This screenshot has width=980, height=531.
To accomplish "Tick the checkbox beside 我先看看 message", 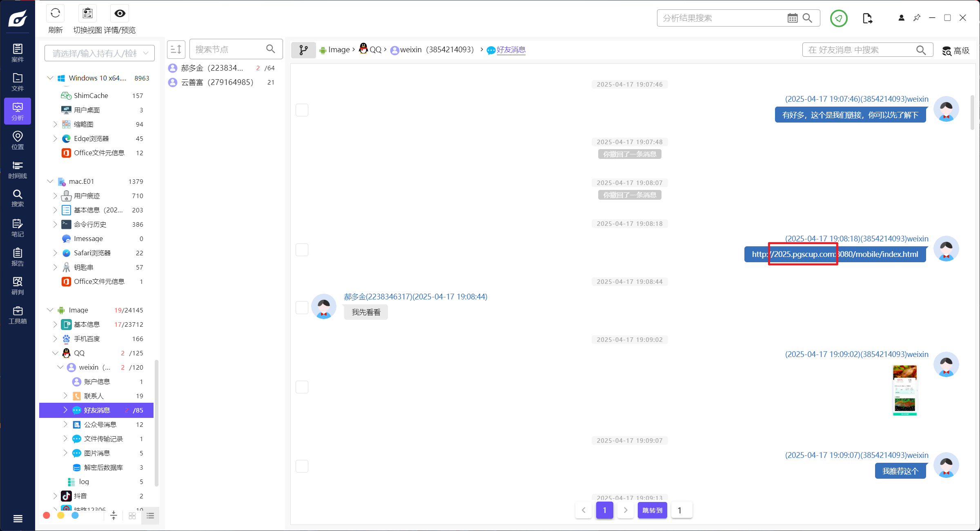I will point(302,308).
